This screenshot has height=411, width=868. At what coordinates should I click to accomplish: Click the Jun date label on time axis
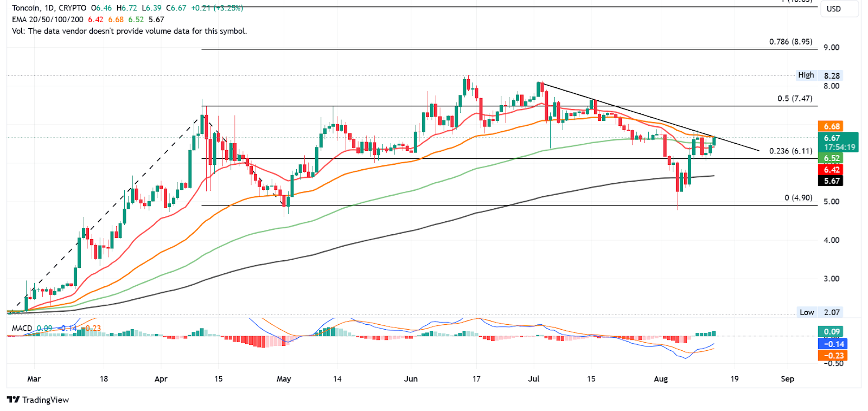411,379
